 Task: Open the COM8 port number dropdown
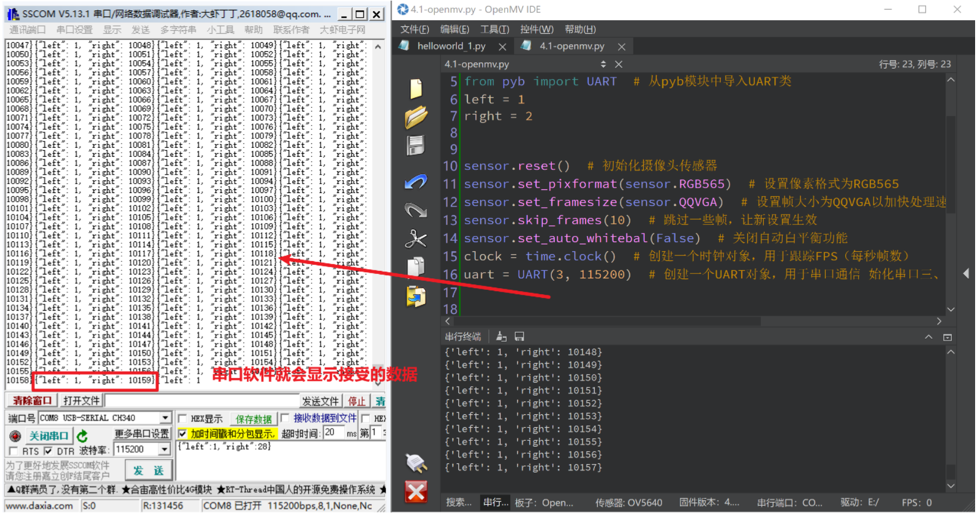(x=165, y=417)
